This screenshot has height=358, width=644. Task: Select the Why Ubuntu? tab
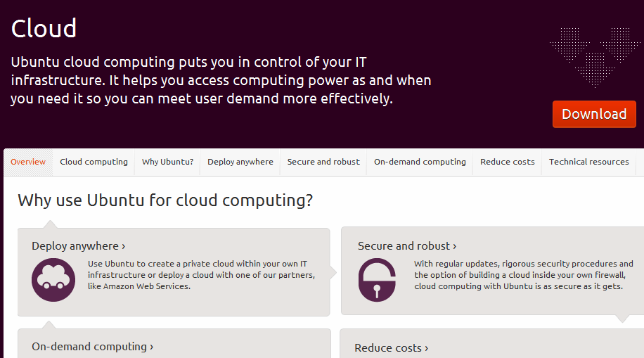(x=167, y=162)
